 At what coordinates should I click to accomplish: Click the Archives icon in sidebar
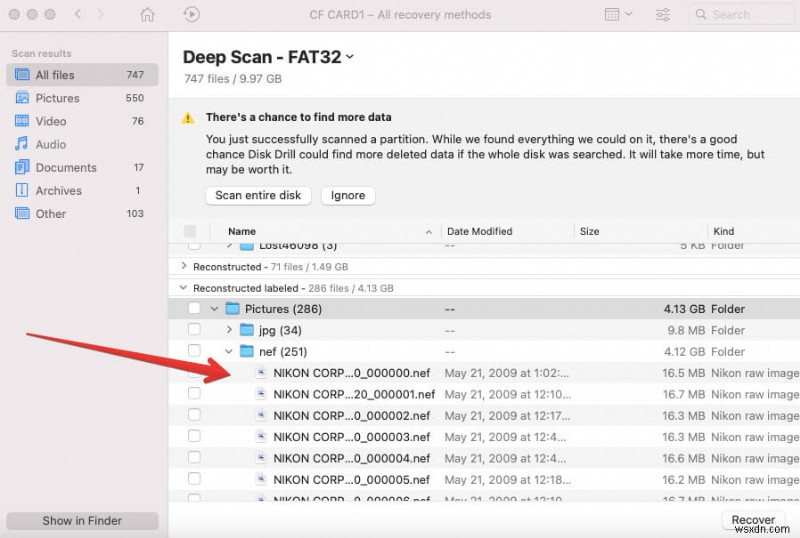point(22,190)
